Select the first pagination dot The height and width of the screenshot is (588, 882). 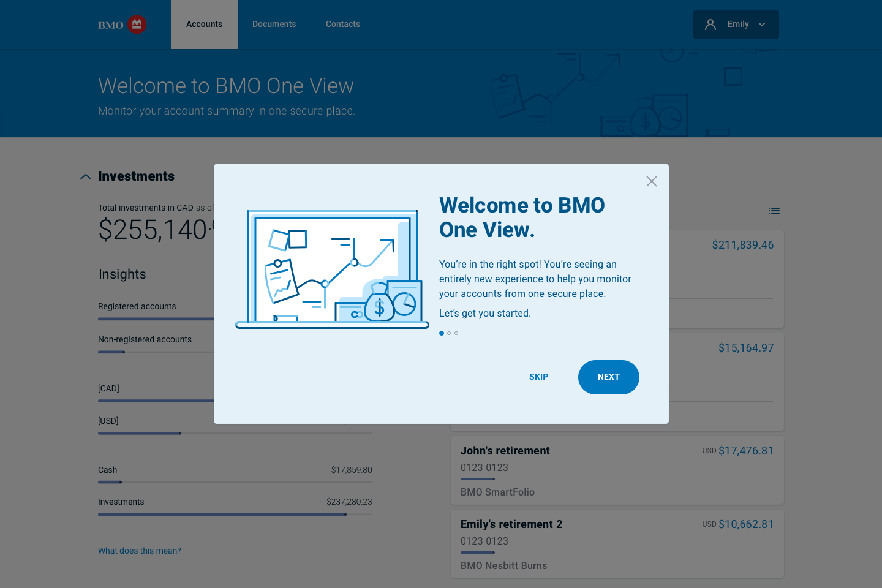(x=442, y=333)
